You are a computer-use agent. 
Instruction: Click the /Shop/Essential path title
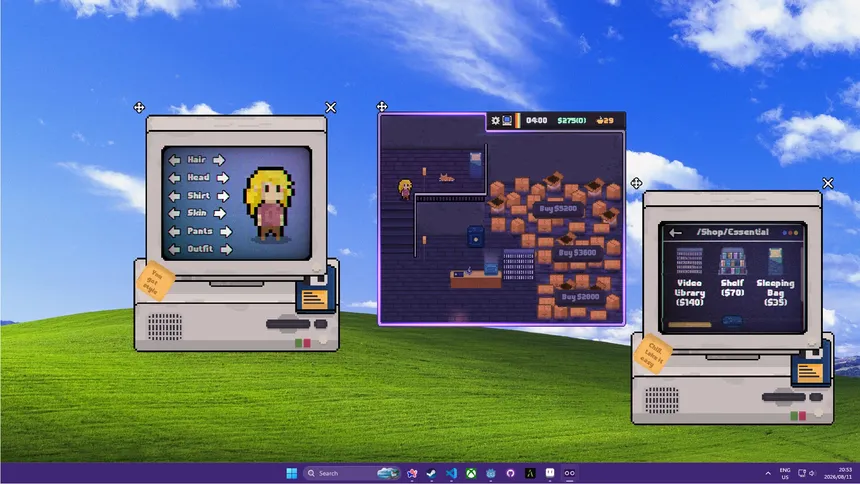click(733, 232)
